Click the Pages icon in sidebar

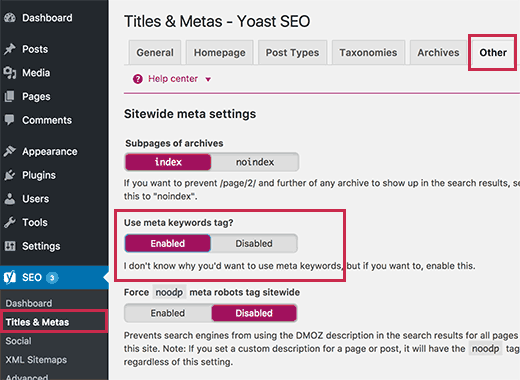[x=10, y=96]
